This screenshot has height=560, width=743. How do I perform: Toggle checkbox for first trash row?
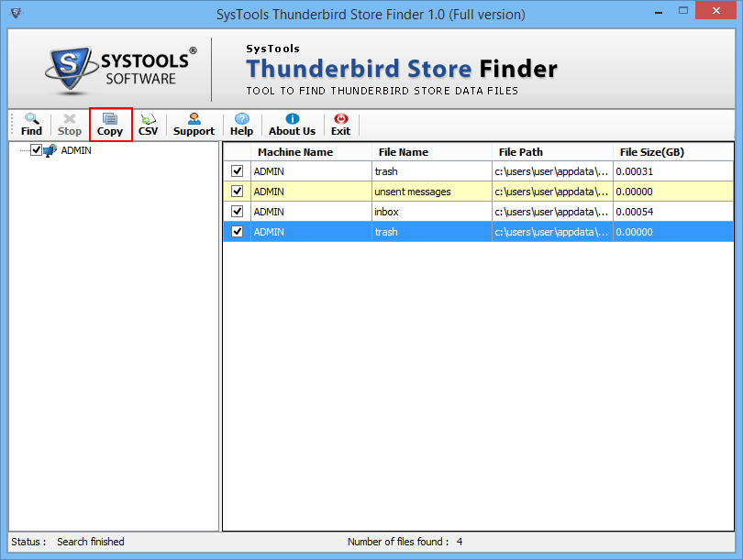(x=237, y=170)
